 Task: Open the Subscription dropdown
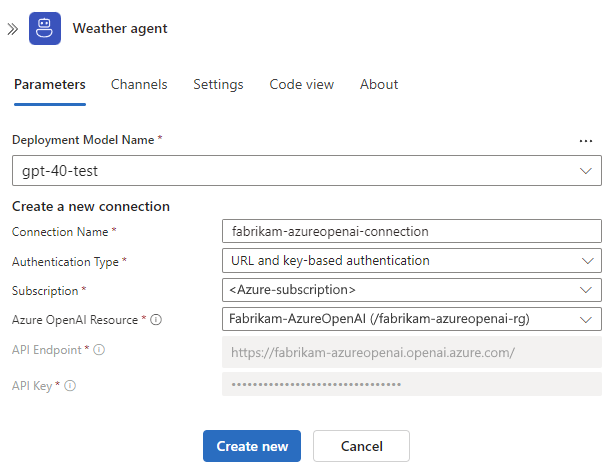(x=412, y=290)
